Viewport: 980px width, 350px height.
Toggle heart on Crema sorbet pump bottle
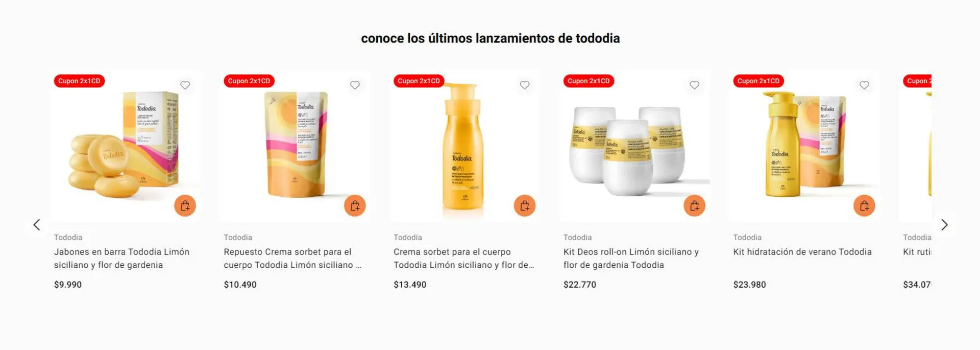click(x=525, y=85)
